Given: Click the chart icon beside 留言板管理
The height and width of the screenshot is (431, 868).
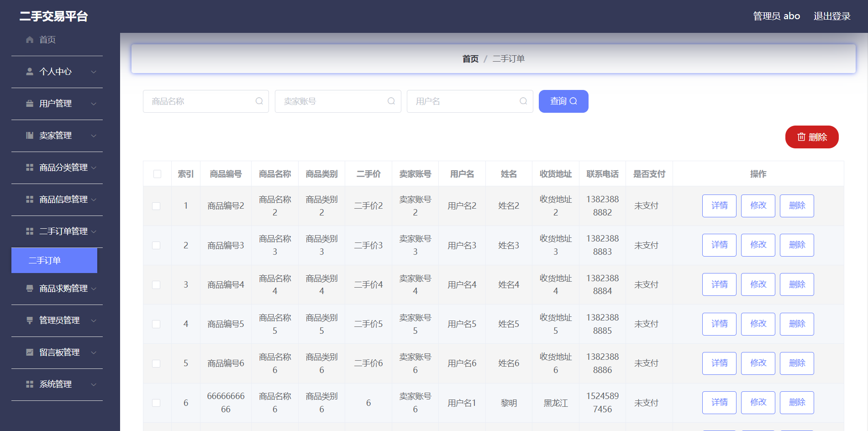Looking at the screenshot, I should click(30, 352).
